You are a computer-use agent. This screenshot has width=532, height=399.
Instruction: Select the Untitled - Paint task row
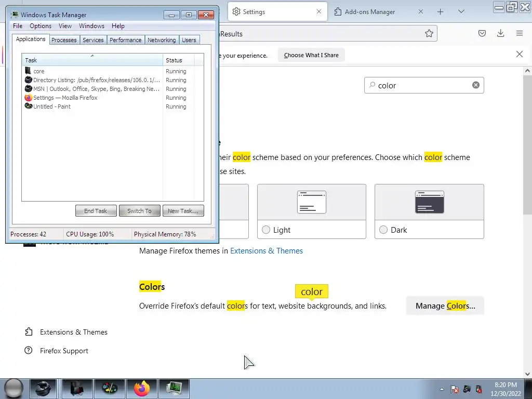pyautogui.click(x=92, y=106)
